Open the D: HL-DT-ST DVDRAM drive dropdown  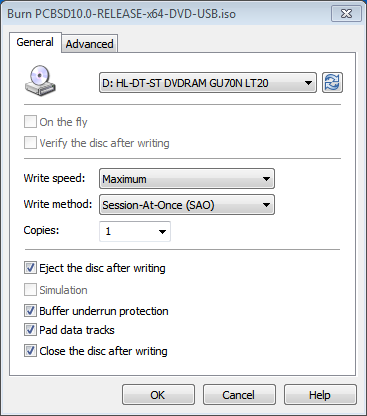point(208,83)
